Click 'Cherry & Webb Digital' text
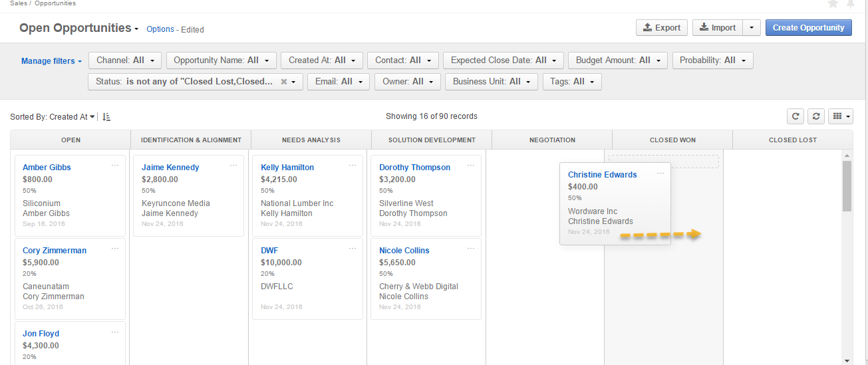The width and height of the screenshot is (868, 365). [418, 287]
